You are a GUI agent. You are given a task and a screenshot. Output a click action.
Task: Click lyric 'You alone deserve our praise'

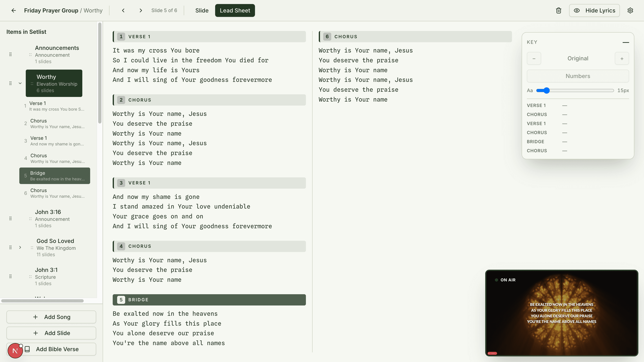tap(163, 333)
